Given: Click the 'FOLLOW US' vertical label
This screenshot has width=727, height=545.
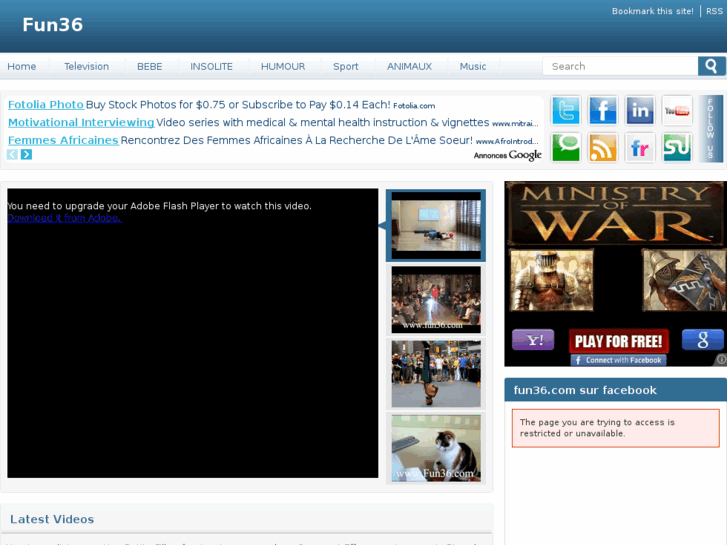Looking at the screenshot, I should point(710,129).
